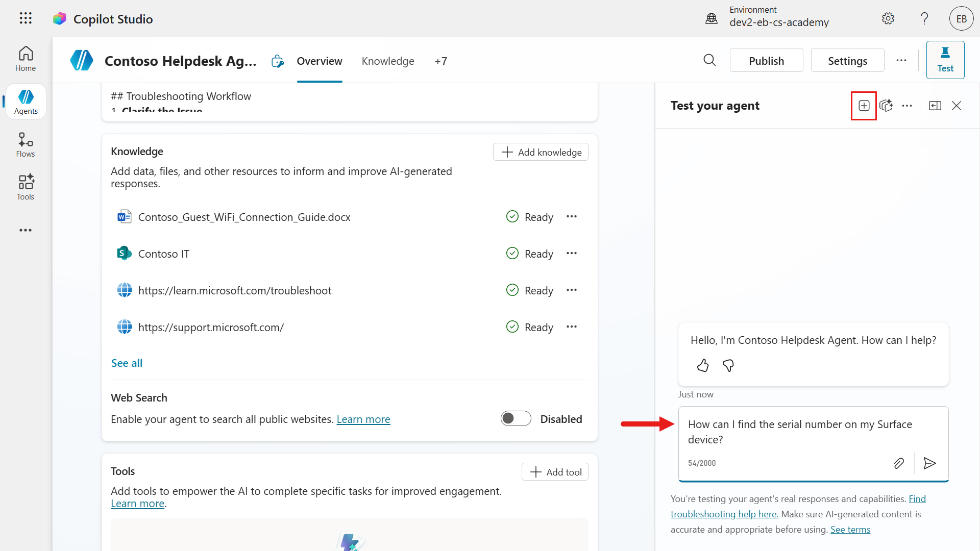The height and width of the screenshot is (551, 980).
Task: Give thumbs down to agent greeting
Action: pos(728,365)
